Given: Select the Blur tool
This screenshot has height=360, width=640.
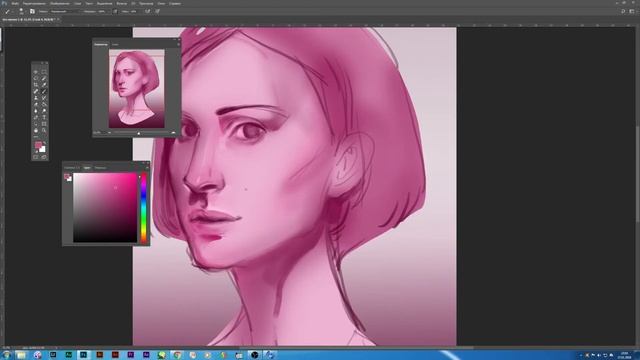Looking at the screenshot, I should click(36, 111).
